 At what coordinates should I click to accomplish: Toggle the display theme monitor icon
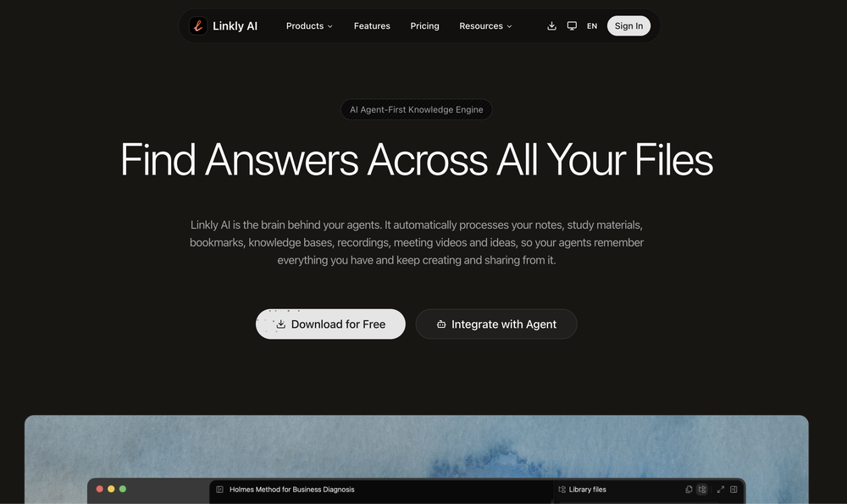(x=572, y=26)
